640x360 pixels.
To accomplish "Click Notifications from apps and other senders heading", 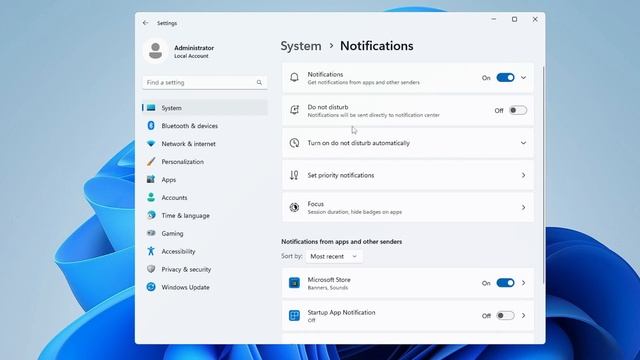I will pos(342,242).
